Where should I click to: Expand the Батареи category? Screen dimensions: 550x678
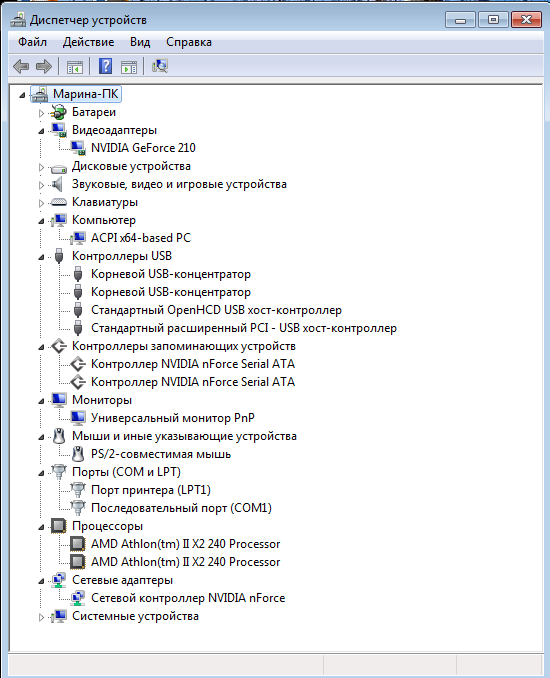tap(41, 113)
